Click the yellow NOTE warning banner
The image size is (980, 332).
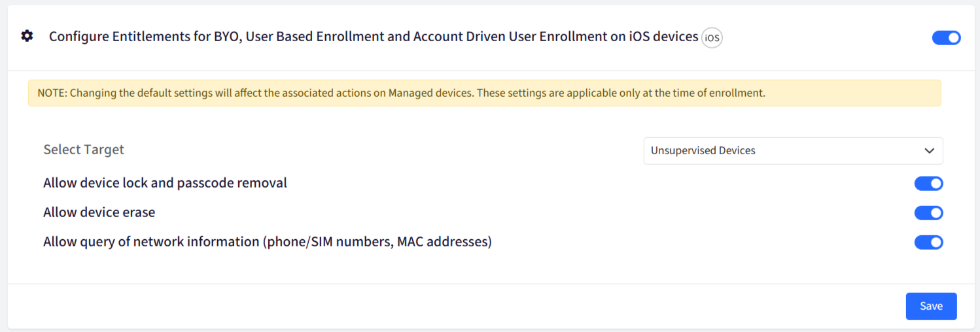click(484, 93)
